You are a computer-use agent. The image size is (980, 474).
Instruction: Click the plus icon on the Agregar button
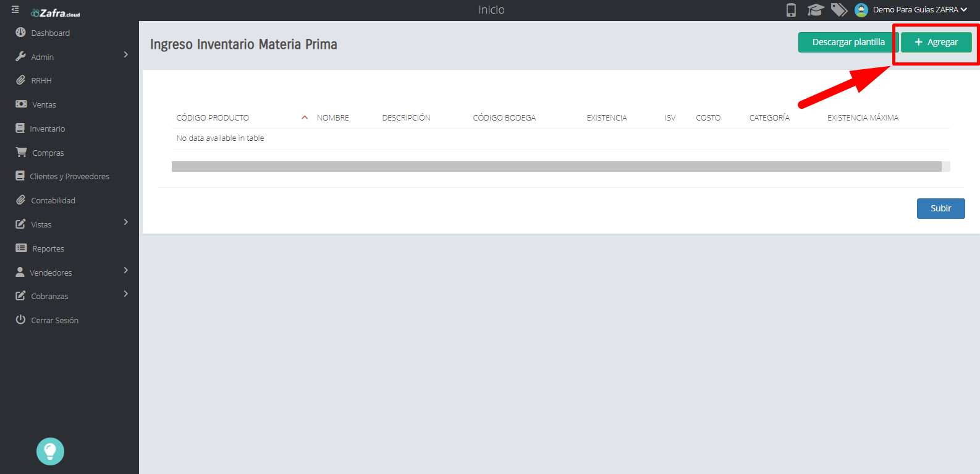[x=919, y=42]
